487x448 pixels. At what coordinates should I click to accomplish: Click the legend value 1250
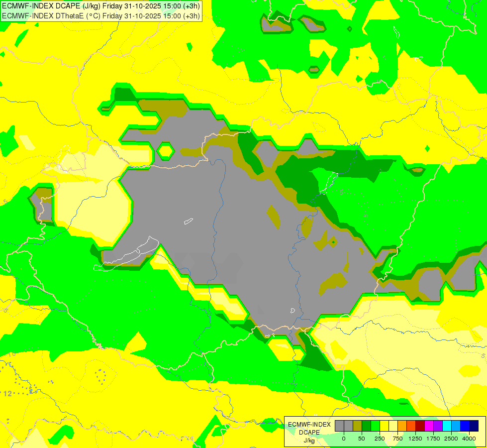point(415,439)
